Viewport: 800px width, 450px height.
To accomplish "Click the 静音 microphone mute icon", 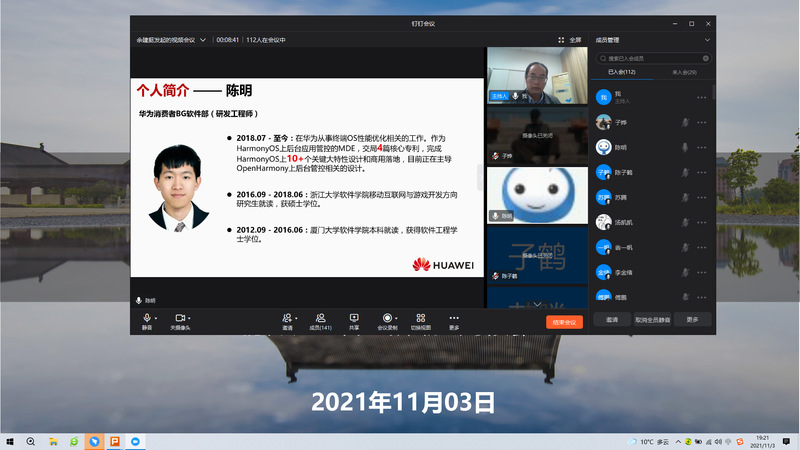I will (146, 317).
